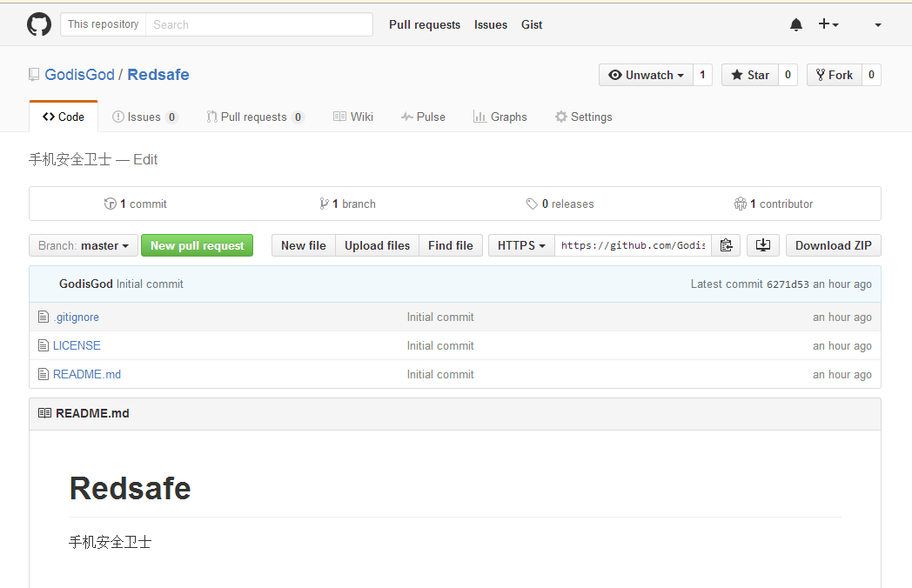Image resolution: width=912 pixels, height=588 pixels.
Task: Click the branch icon beside 1 branch
Action: pos(324,204)
